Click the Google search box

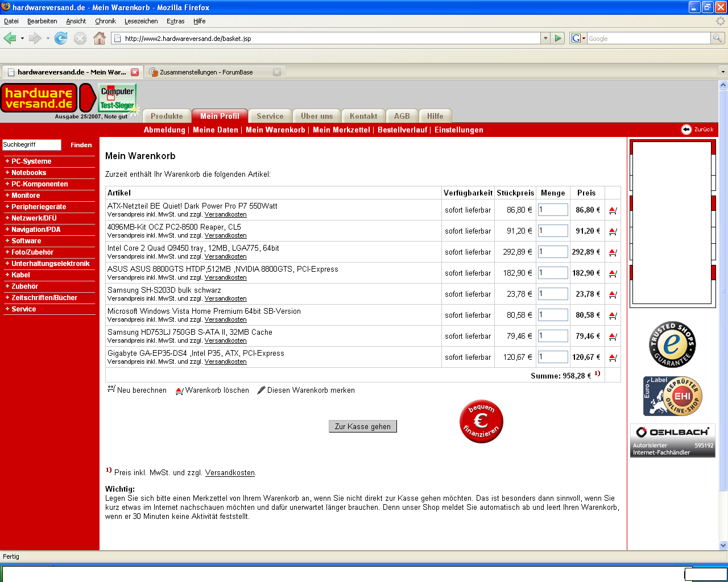648,38
